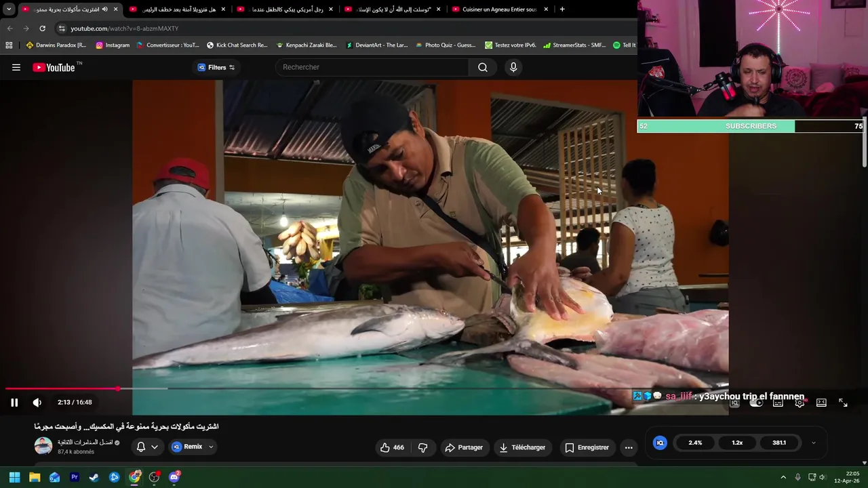Viewport: 868px width, 488px height.
Task: Open the Instagram bookmark
Action: coord(113,45)
